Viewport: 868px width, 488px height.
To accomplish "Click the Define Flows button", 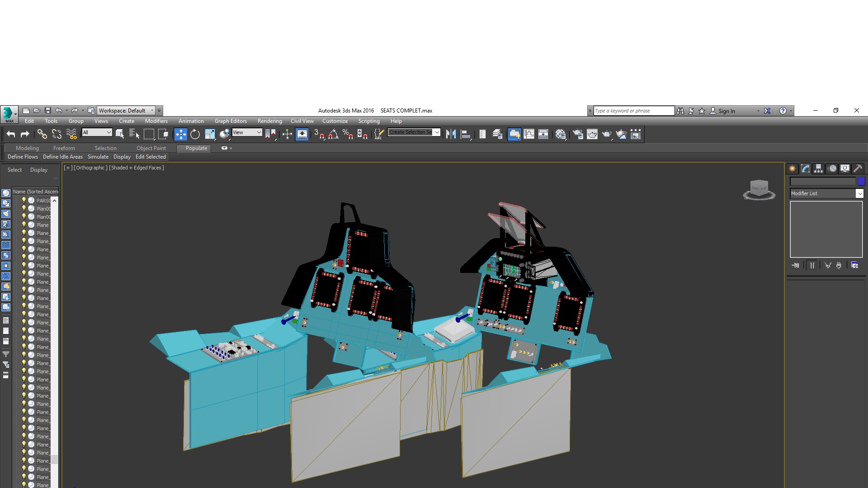I will 23,157.
